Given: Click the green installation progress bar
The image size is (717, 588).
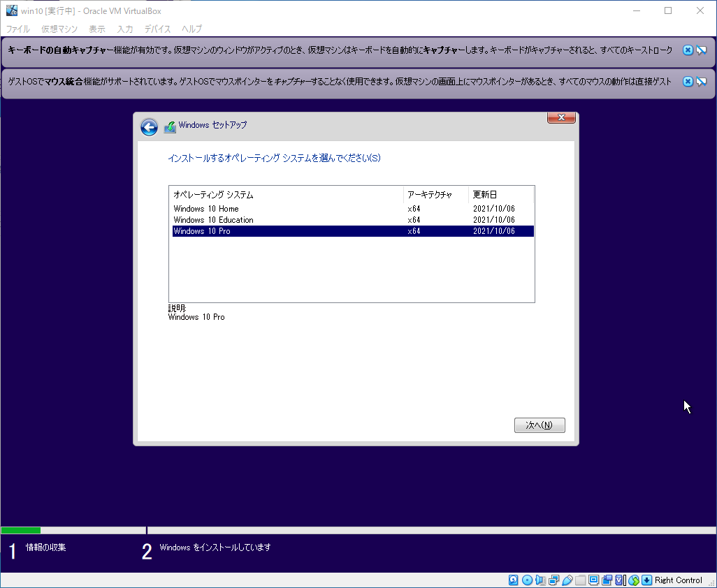Looking at the screenshot, I should tap(21, 531).
